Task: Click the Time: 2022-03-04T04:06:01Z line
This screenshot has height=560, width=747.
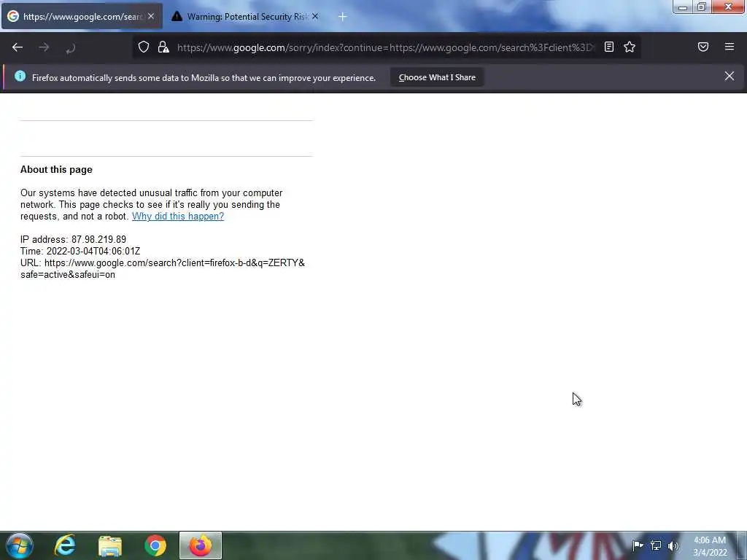Action: point(80,251)
